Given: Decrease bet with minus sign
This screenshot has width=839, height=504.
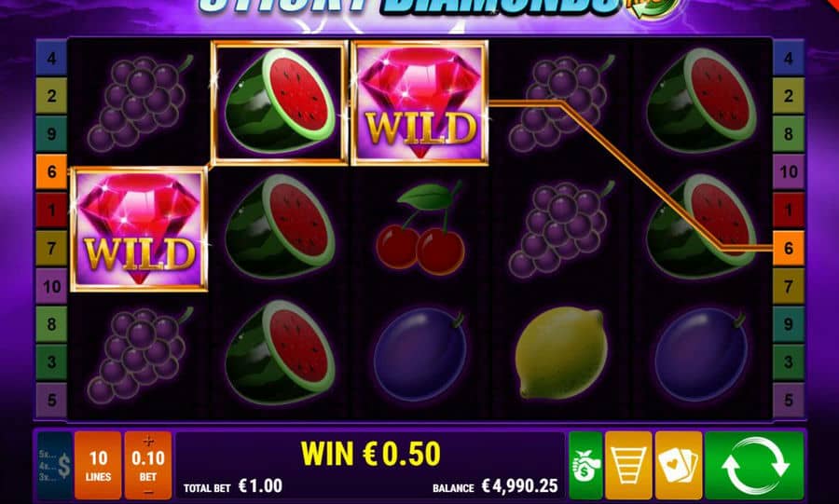Looking at the screenshot, I should point(148,491).
